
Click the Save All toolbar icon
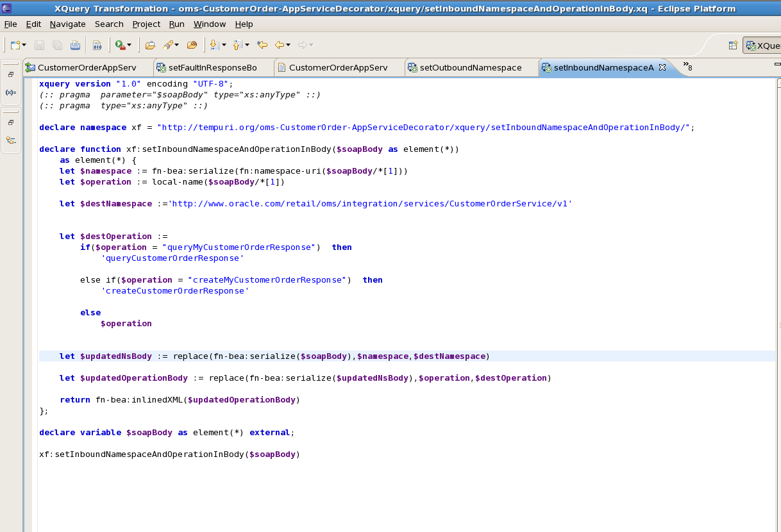click(58, 45)
